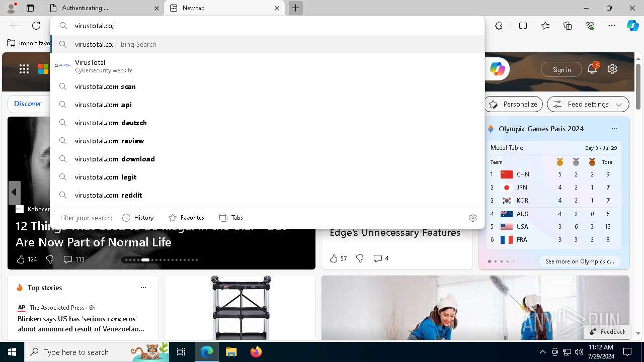Open Task View on taskbar
This screenshot has height=362, width=644.
(x=182, y=352)
